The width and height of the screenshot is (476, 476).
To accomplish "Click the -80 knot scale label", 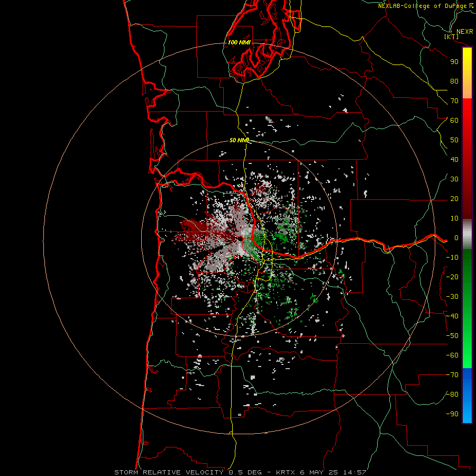I will [x=452, y=395].
